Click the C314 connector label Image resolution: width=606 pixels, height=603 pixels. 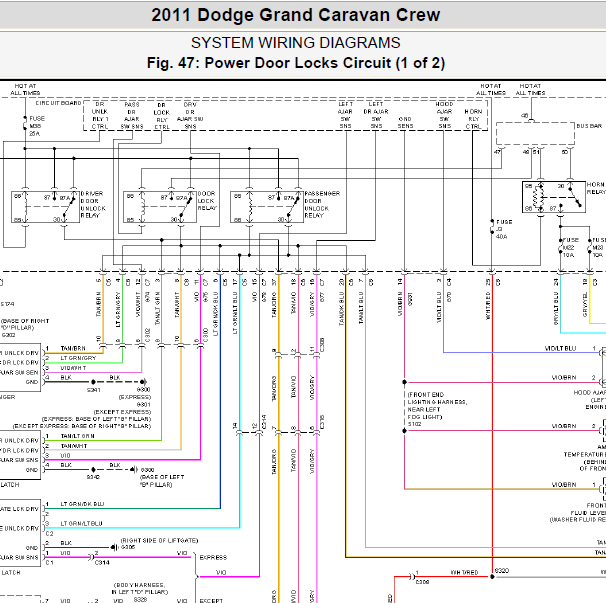coord(102,563)
